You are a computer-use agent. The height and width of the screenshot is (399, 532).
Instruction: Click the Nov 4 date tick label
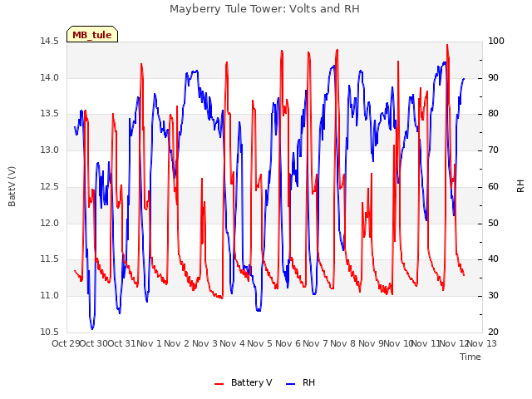point(233,343)
